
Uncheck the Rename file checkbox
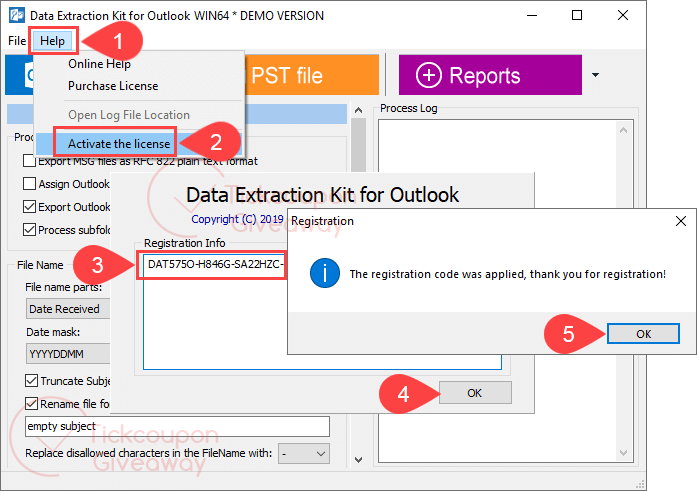click(31, 403)
